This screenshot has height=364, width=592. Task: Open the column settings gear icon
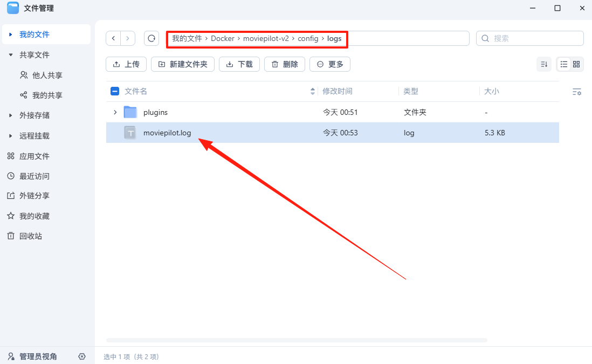click(x=577, y=92)
